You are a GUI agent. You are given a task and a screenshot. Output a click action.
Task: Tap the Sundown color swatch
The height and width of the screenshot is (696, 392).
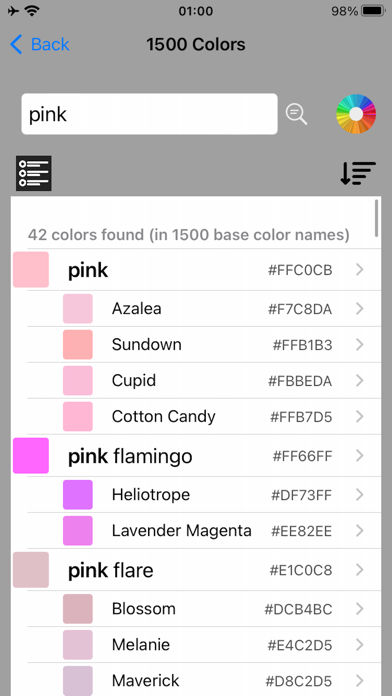point(78,344)
